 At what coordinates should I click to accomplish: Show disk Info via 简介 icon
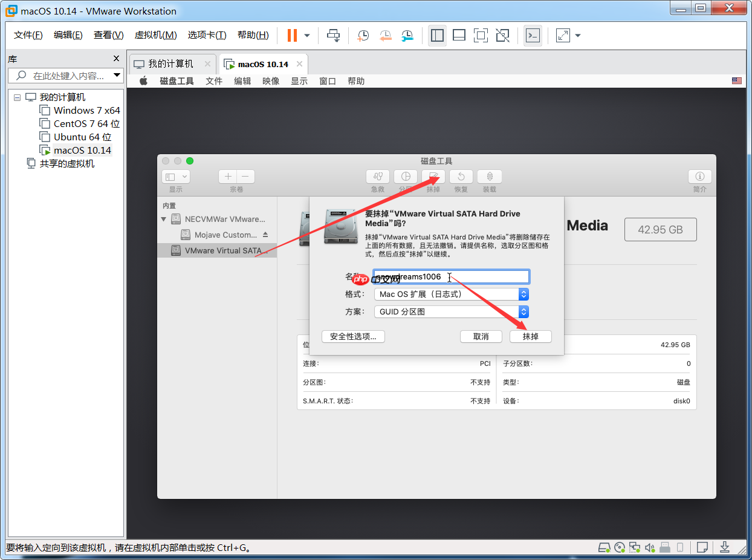click(x=699, y=177)
